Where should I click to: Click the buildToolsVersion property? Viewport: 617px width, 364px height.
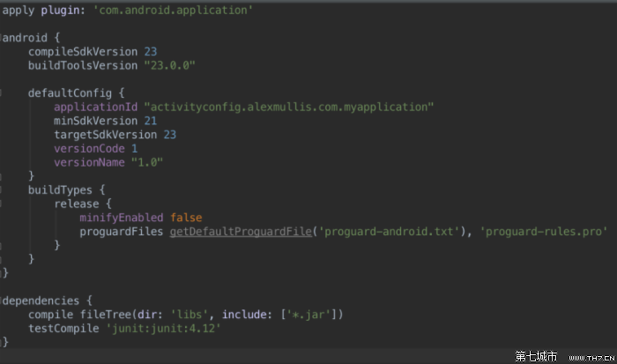point(83,65)
